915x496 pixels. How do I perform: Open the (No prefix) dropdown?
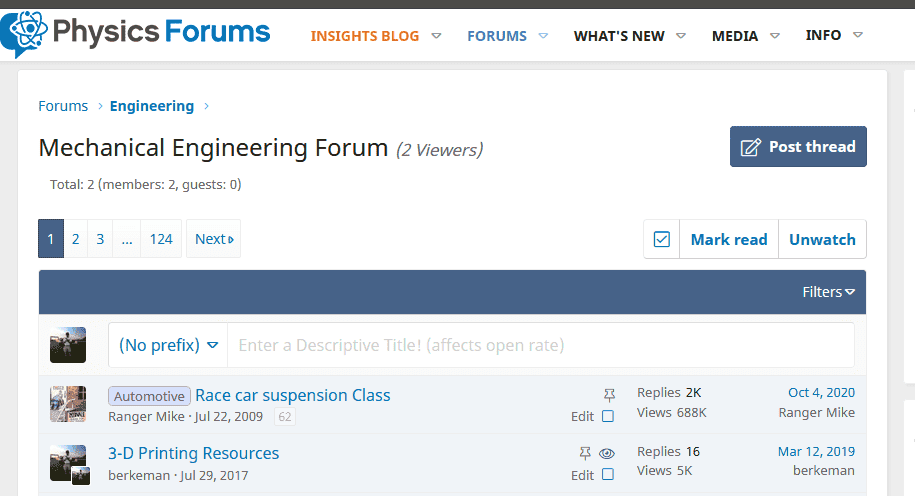(168, 345)
